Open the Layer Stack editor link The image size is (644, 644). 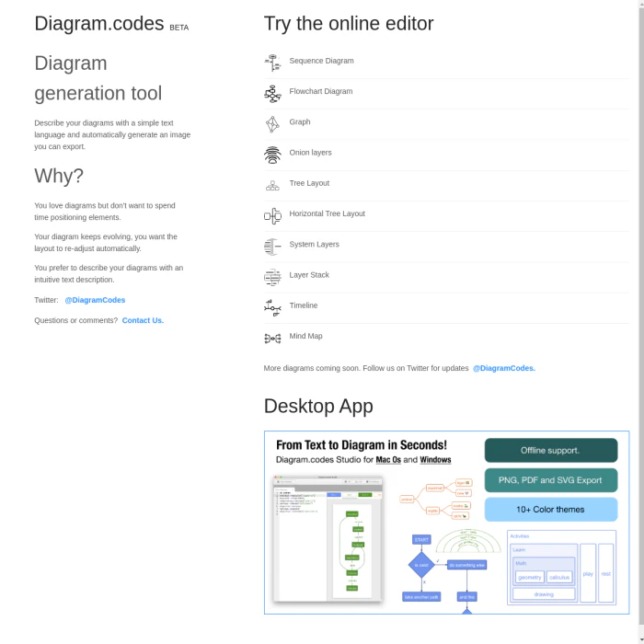(x=309, y=275)
